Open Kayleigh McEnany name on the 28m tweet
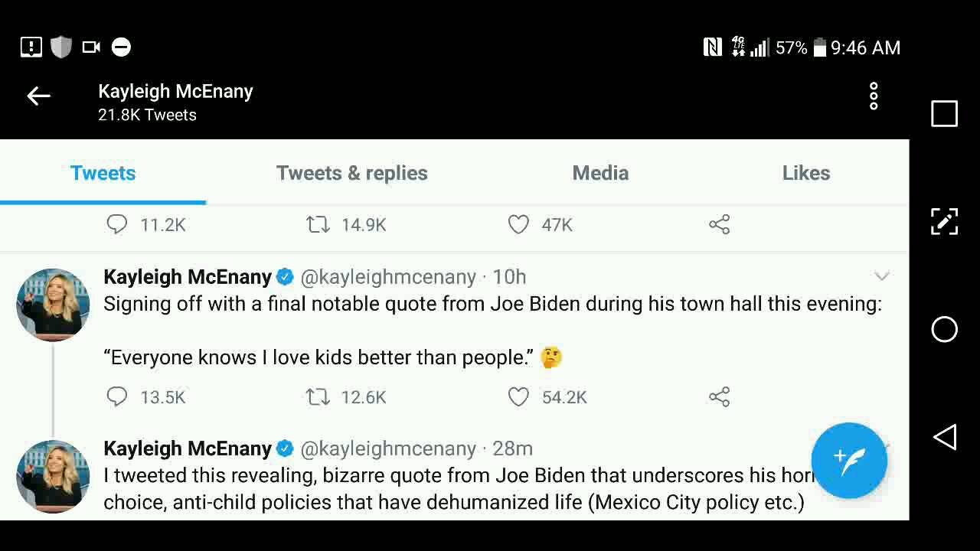 tap(188, 448)
